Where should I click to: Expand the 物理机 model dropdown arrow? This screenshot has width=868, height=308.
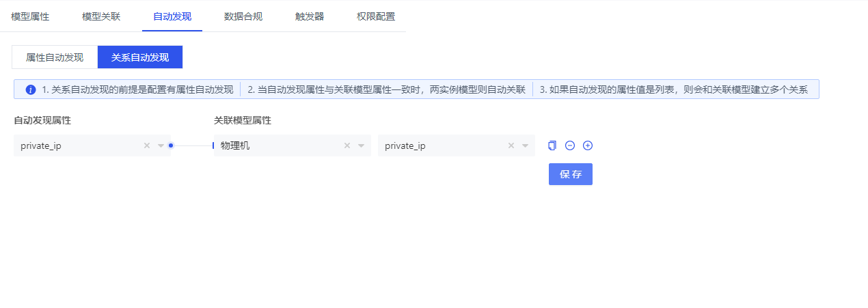362,145
